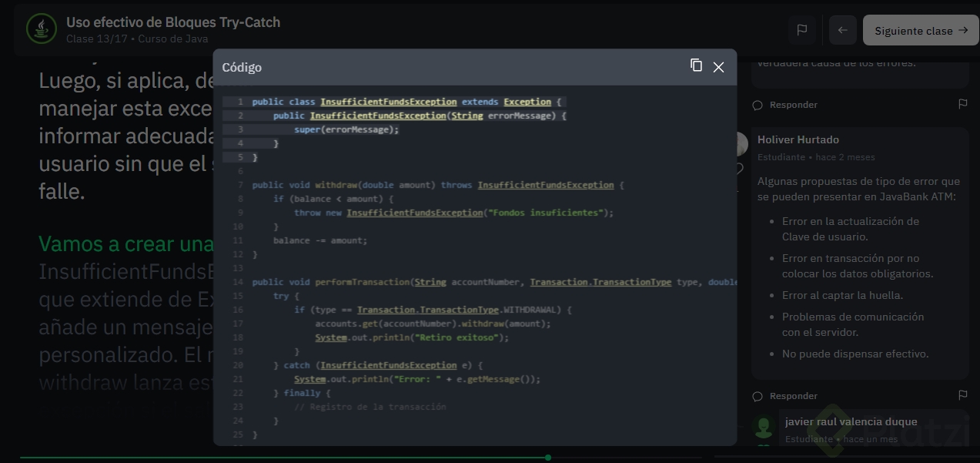
Task: Flag Holiver Hurtado's comment
Action: [x=962, y=394]
